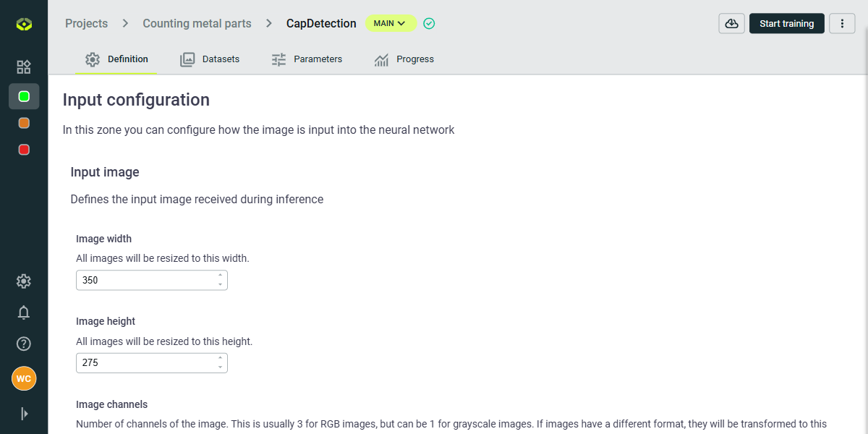868x434 pixels.
Task: Select the green project square in the sidebar
Action: pos(24,96)
